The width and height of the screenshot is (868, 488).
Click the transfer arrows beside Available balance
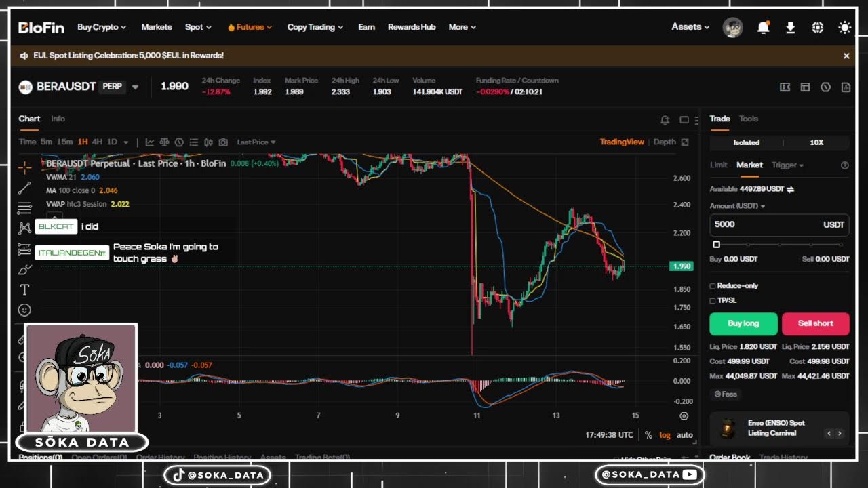coord(790,189)
